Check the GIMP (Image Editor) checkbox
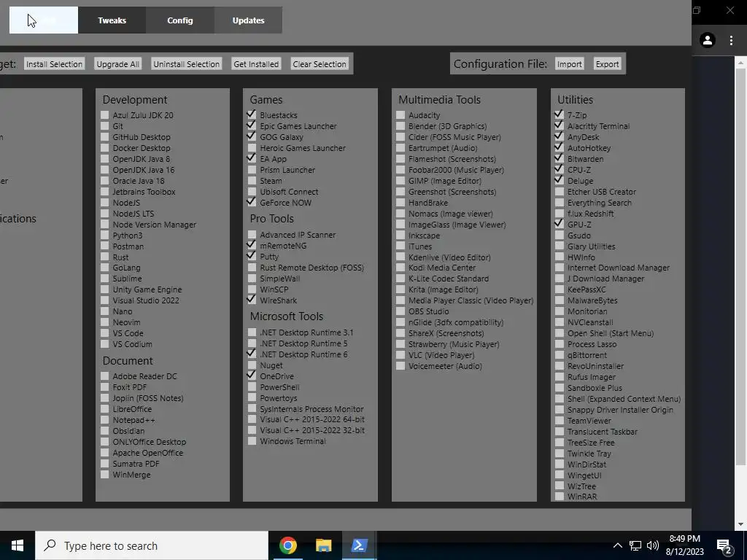747x560 pixels. coord(400,181)
